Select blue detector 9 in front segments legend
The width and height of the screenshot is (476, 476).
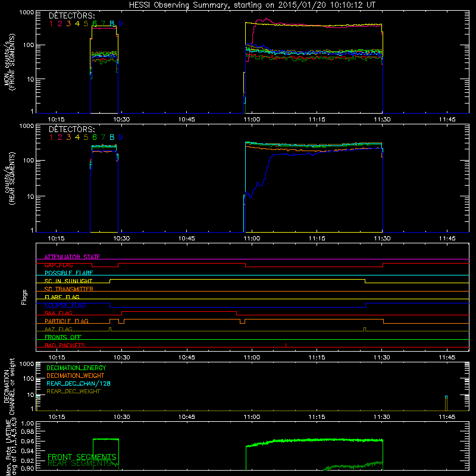(121, 24)
